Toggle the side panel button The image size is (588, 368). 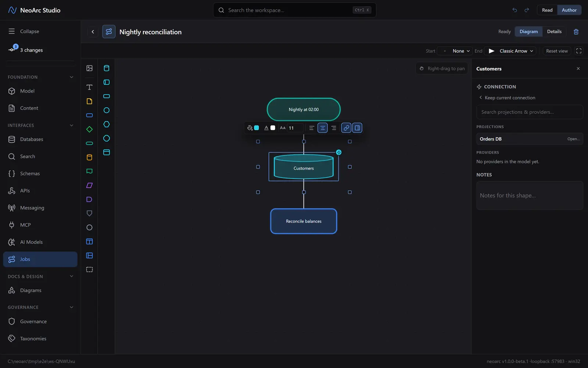(x=357, y=128)
